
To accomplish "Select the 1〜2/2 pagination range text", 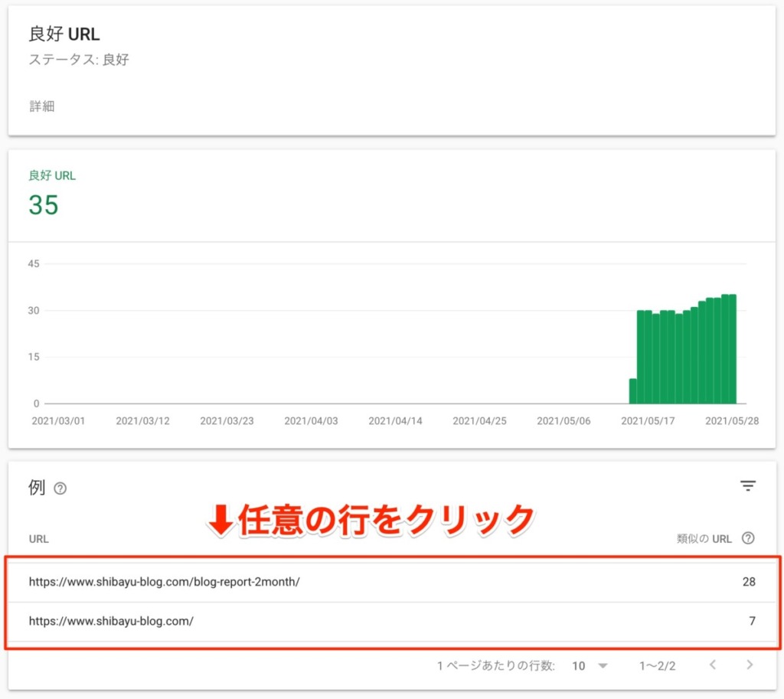I will point(657,666).
